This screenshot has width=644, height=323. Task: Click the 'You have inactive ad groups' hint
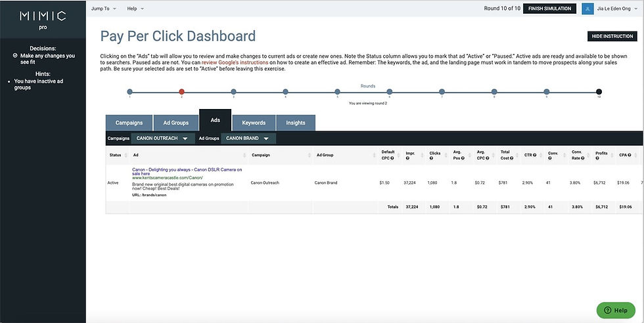(x=39, y=84)
